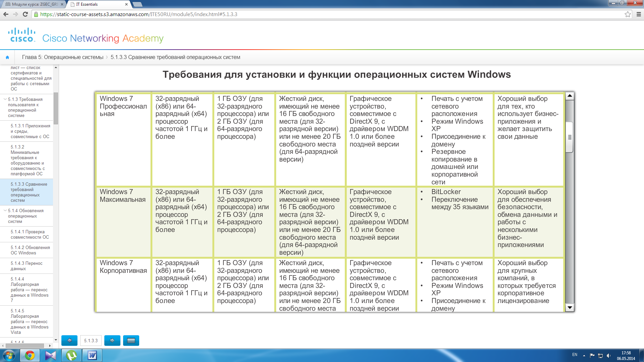
Task: Collapse 5.1.3 Требования пользователя section
Action: pyautogui.click(x=5, y=99)
